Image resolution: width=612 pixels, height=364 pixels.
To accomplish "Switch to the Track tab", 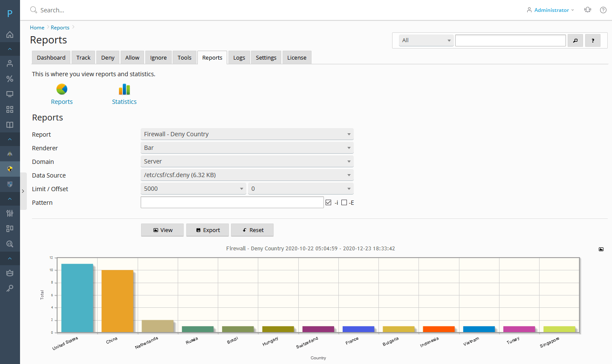I will pos(84,57).
